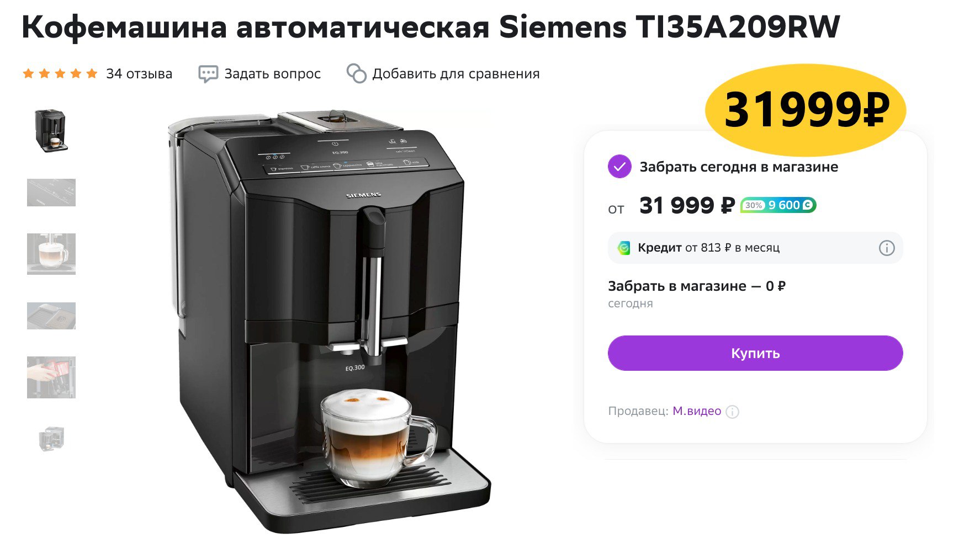This screenshot has width=980, height=549.
Task: Open the 34 отзыва reviews link
Action: 139,74
